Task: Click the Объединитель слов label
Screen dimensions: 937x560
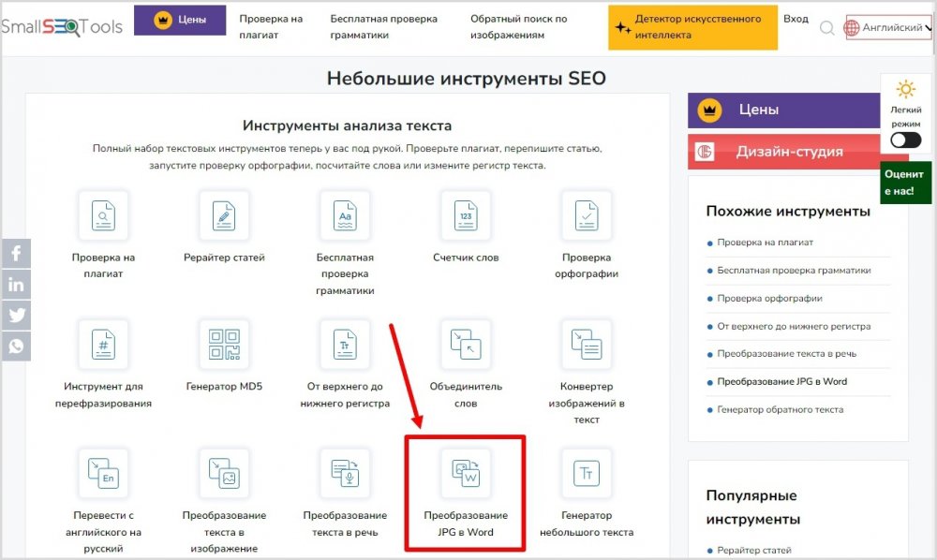Action: point(466,394)
